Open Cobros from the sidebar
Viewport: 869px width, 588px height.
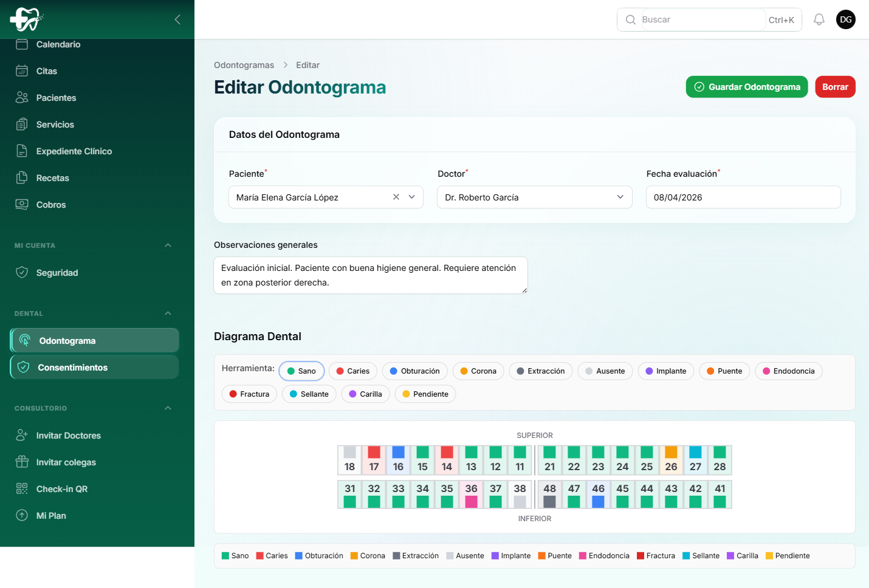coord(95,205)
